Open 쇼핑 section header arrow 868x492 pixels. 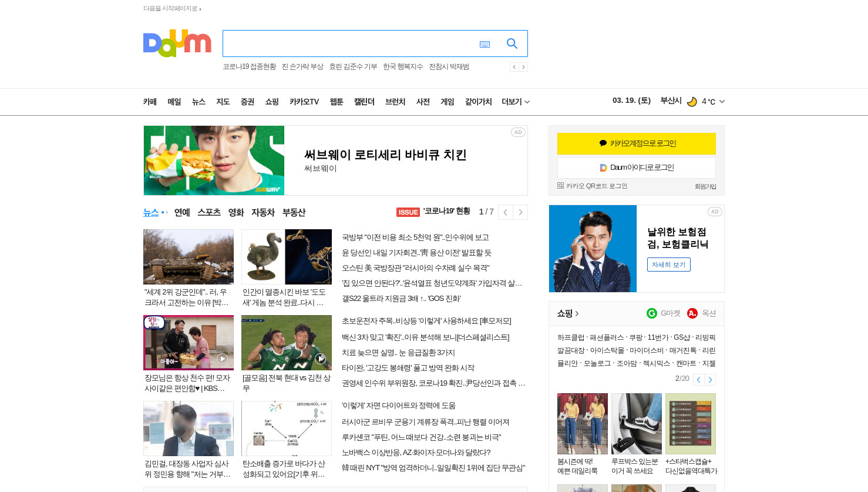point(577,314)
